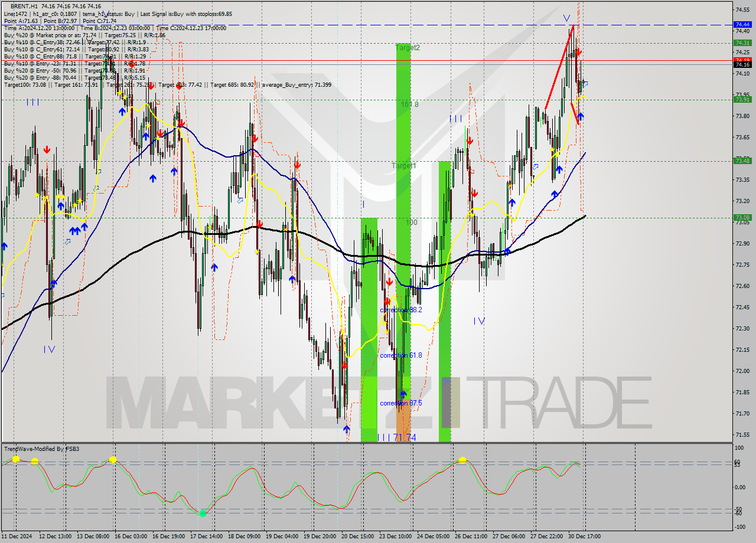Click the 'average_Buy_entry: 71.399' text
Image resolution: width=756 pixels, height=543 pixels.
[296, 84]
